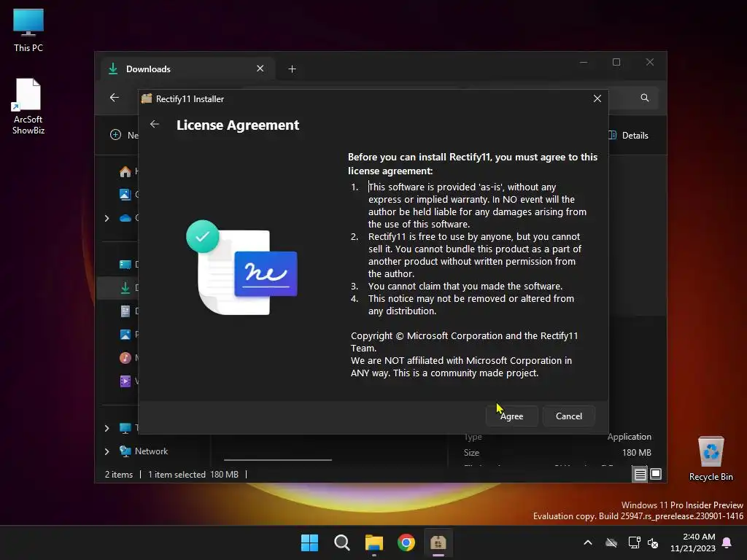Open Pictures folder in File Explorer sidebar

(x=125, y=334)
